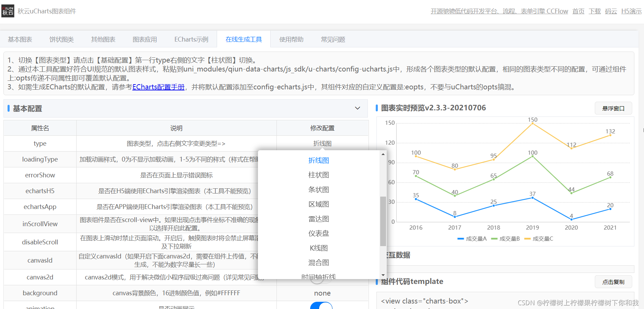Open the H5演示 link
Screen dimensions: 644x309
click(x=631, y=11)
